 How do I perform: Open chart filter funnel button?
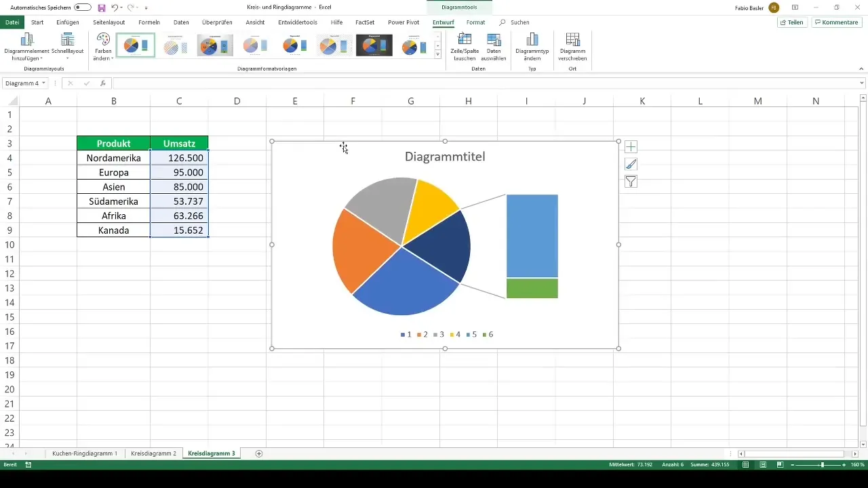tap(631, 182)
